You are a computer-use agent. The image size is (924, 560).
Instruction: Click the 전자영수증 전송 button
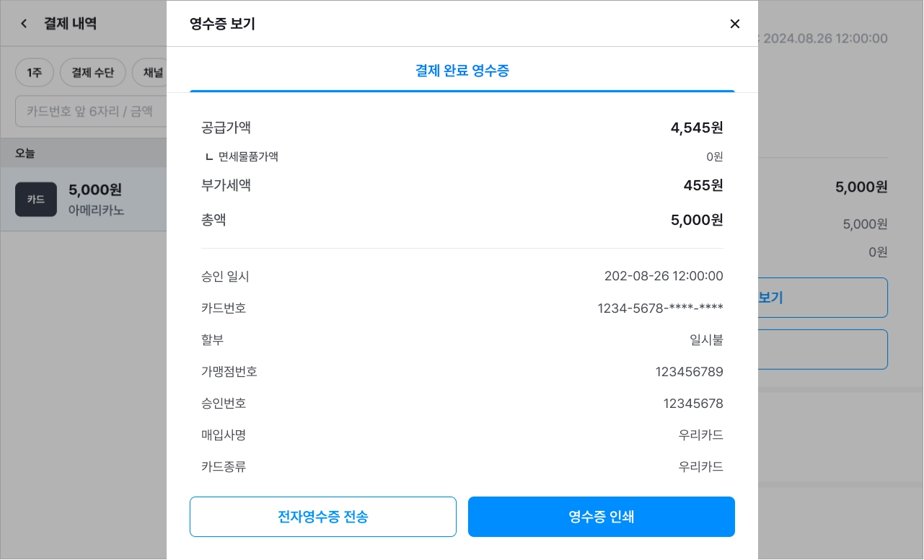tap(323, 517)
